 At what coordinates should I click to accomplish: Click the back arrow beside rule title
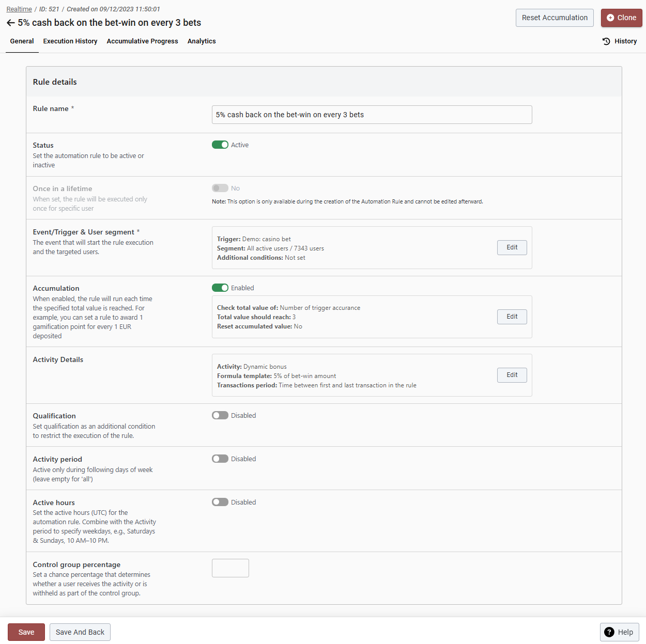(10, 23)
